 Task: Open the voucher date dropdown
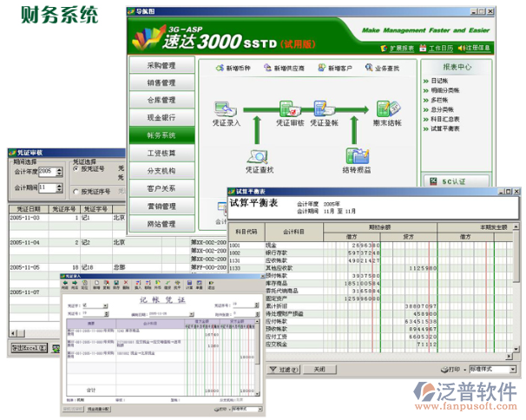coord(192,314)
